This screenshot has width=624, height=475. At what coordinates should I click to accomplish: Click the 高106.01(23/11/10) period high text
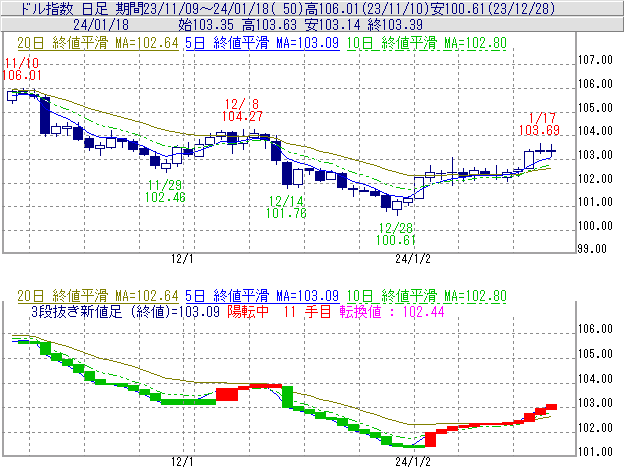click(368, 8)
